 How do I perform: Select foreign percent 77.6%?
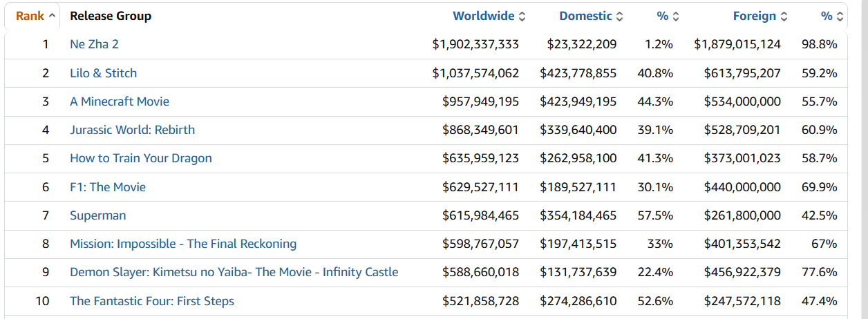click(x=820, y=272)
